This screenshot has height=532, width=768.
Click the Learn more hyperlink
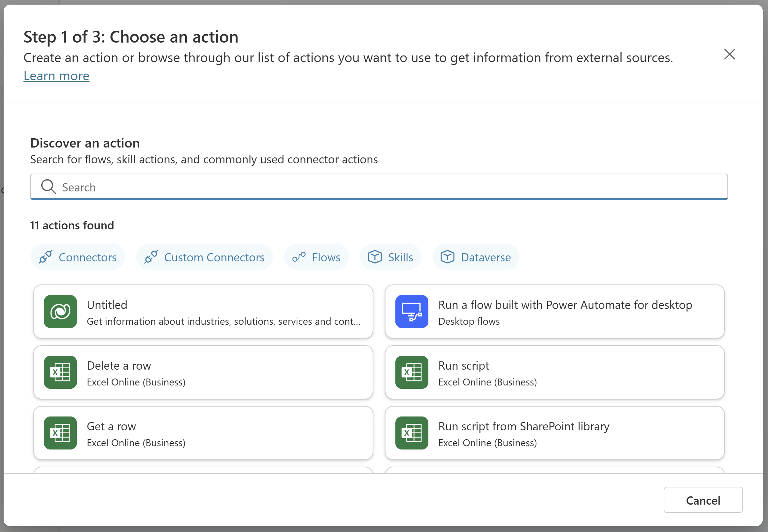click(56, 75)
